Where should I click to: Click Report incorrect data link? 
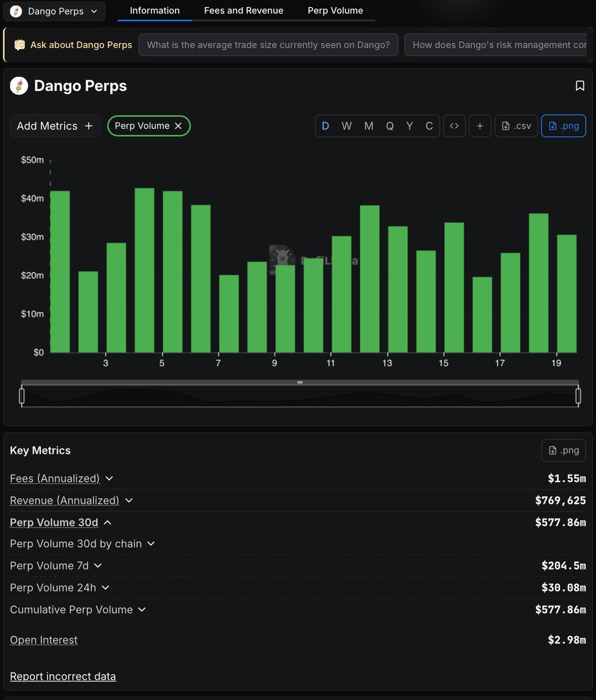pos(63,677)
